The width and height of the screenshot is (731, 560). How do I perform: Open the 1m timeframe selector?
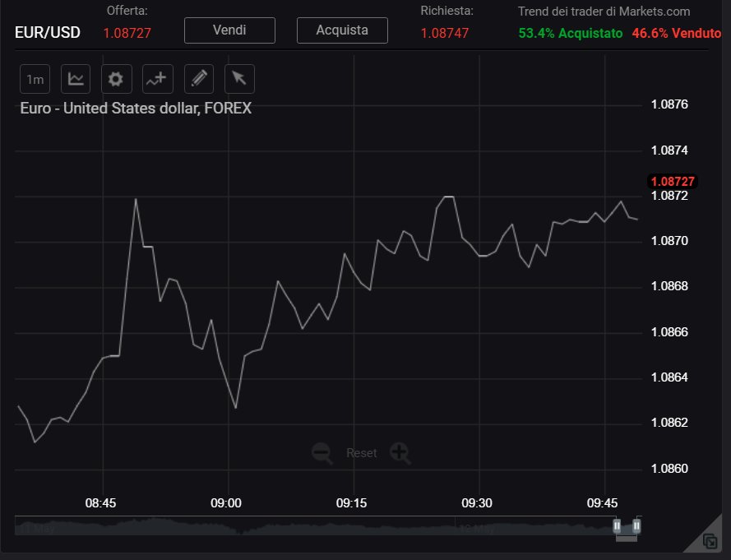35,79
